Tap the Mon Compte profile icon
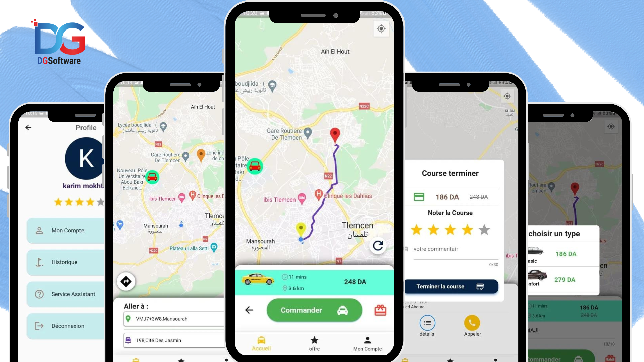The width and height of the screenshot is (644, 362). 367,340
